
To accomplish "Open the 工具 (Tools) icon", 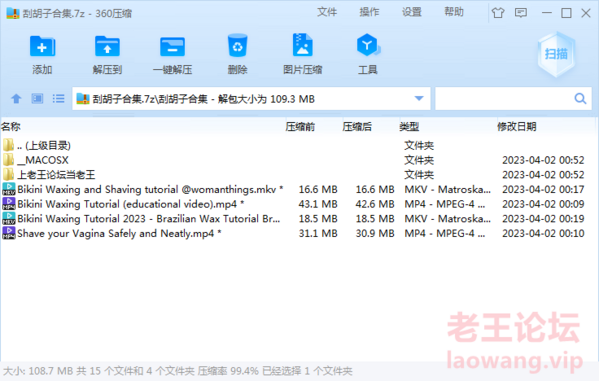I will [x=368, y=45].
